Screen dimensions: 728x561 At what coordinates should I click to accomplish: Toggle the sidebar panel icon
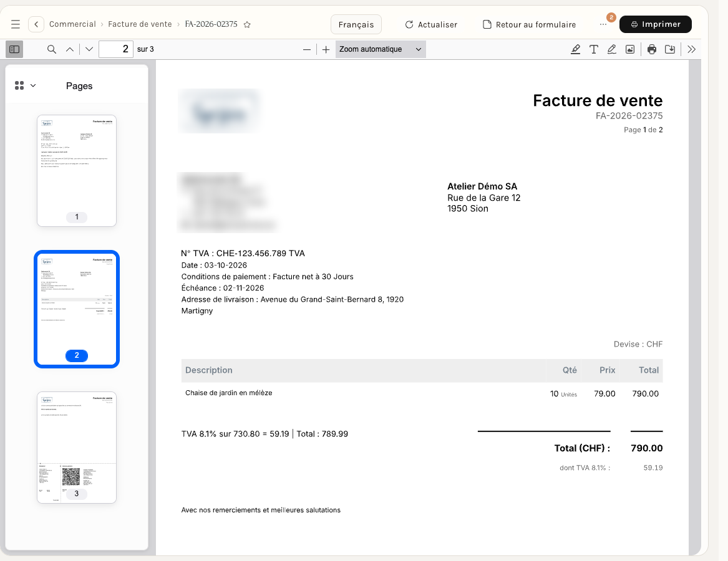click(x=14, y=49)
